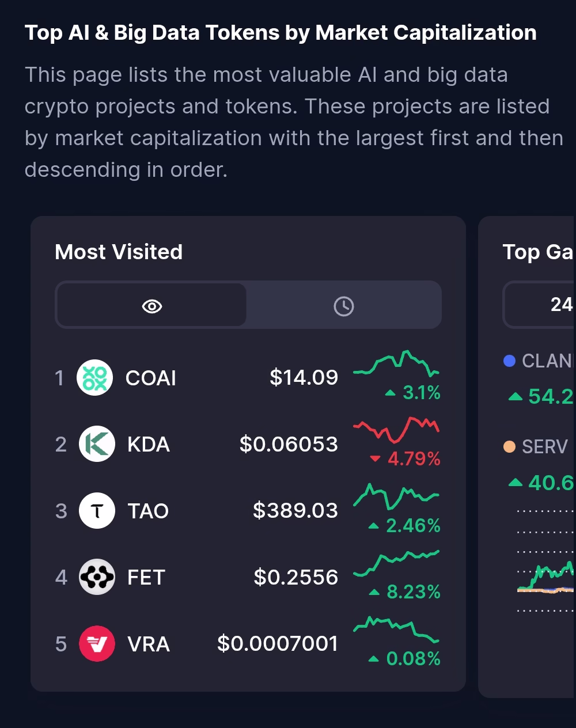Open the VRA token name link
The image size is (576, 728).
(148, 644)
